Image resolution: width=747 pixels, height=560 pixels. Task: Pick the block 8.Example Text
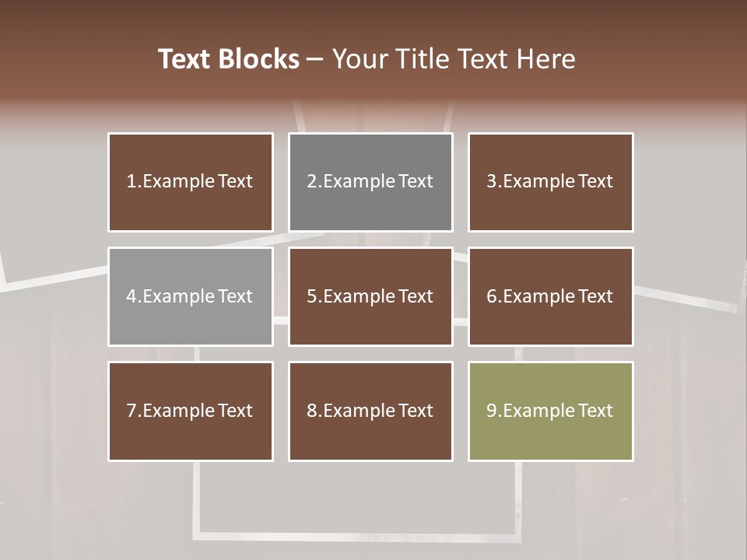click(370, 411)
